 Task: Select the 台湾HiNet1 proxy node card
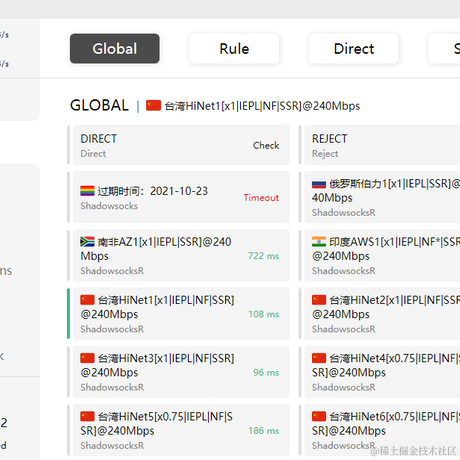(181, 314)
